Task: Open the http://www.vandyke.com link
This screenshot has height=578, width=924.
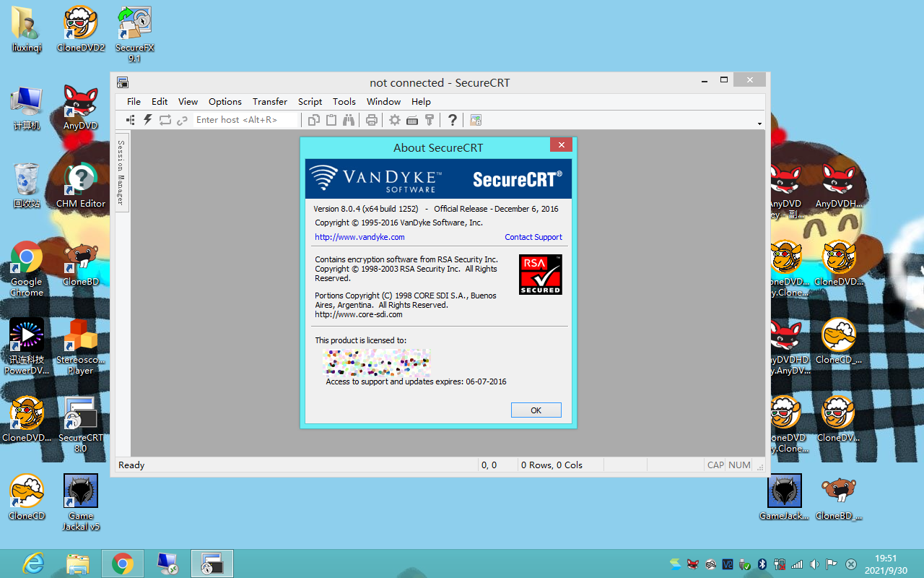Action: [359, 237]
